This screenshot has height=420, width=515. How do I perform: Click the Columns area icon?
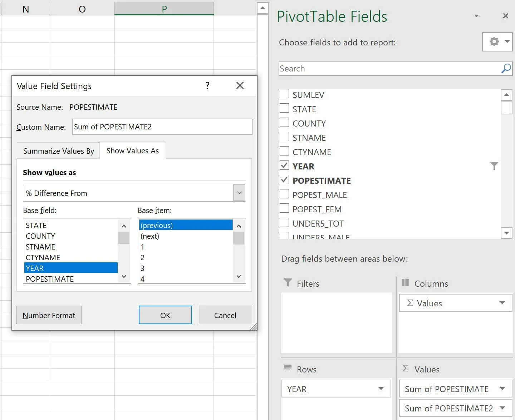coord(406,283)
